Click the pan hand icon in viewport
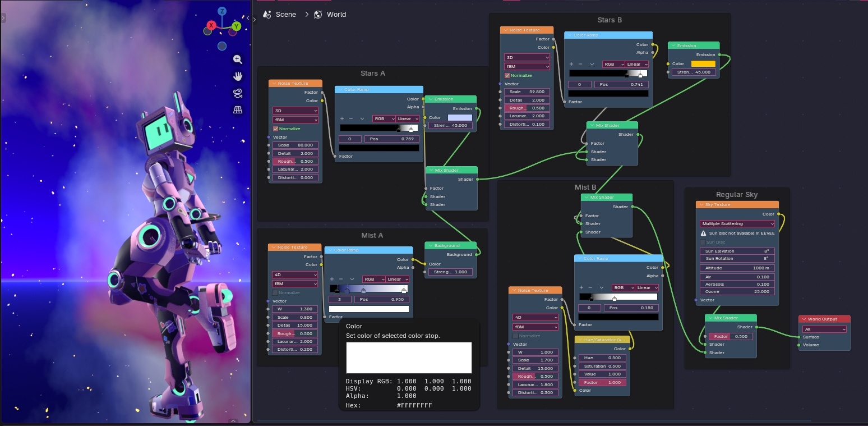Viewport: 868px width, 426px height. (x=238, y=76)
